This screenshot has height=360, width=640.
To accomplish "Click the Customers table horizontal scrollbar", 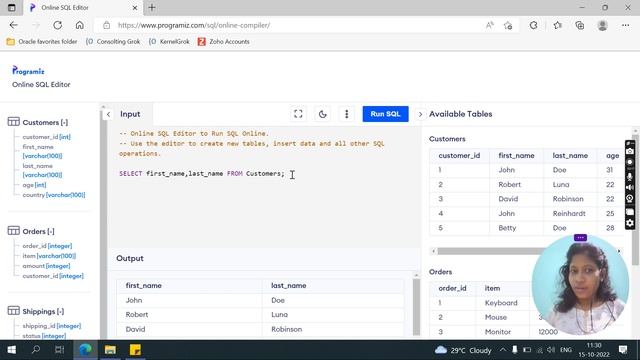I will pyautogui.click(x=490, y=251).
